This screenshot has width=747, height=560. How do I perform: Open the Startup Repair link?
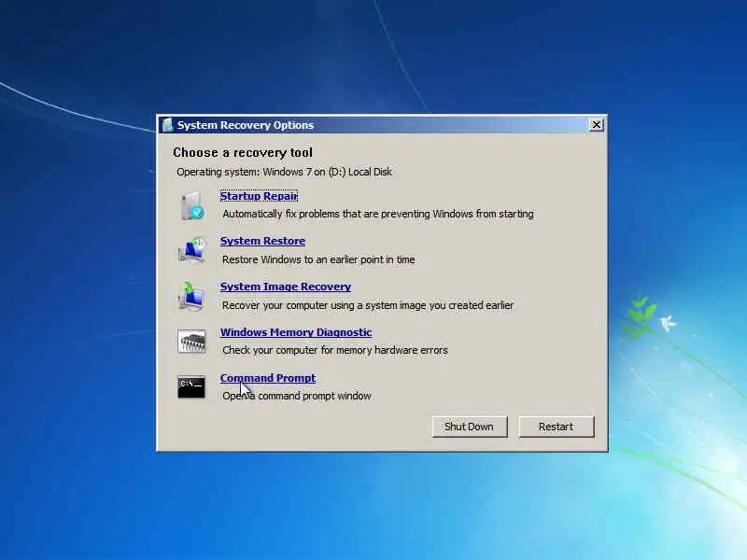coord(259,196)
